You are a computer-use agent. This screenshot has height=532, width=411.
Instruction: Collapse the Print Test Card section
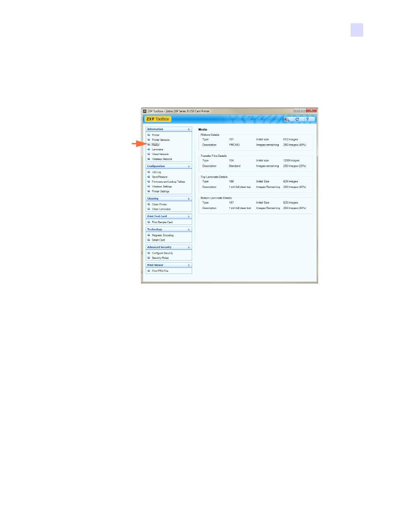[189, 216]
